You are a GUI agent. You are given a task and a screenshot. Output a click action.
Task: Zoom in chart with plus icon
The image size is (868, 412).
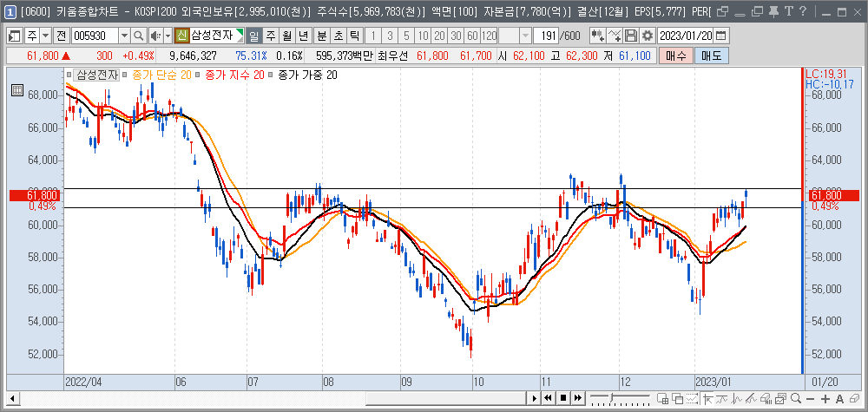coord(825,398)
